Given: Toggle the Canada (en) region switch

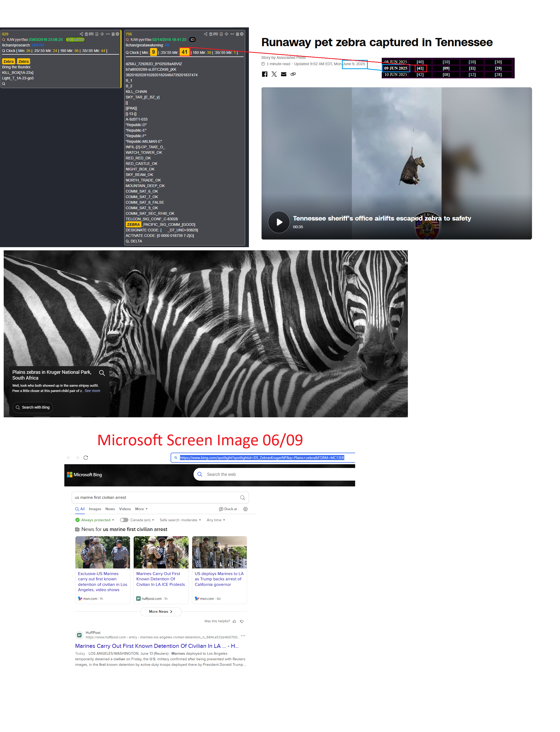Looking at the screenshot, I should (124, 520).
